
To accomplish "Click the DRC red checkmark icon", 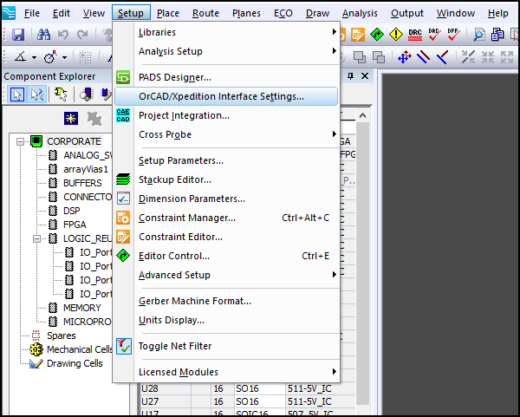I will 434,34.
